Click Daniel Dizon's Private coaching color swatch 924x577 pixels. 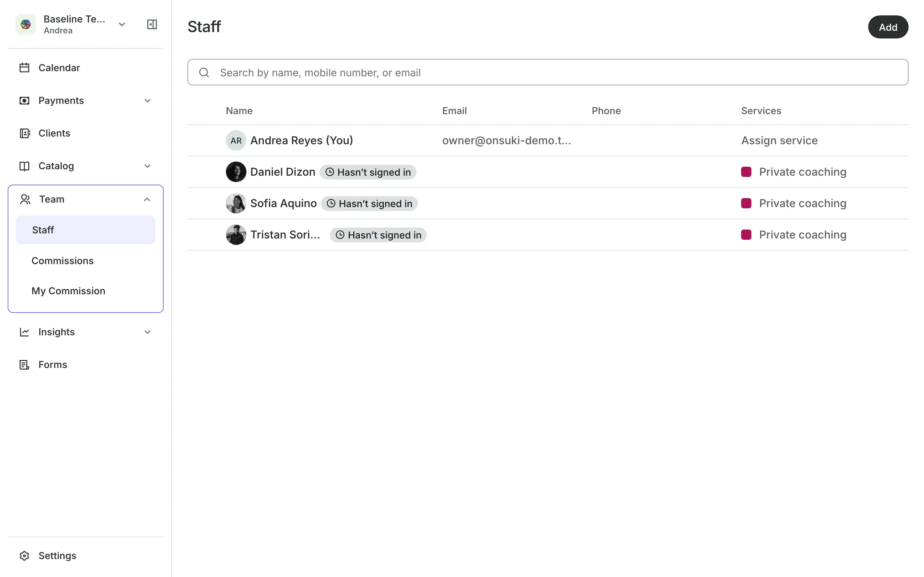point(746,172)
